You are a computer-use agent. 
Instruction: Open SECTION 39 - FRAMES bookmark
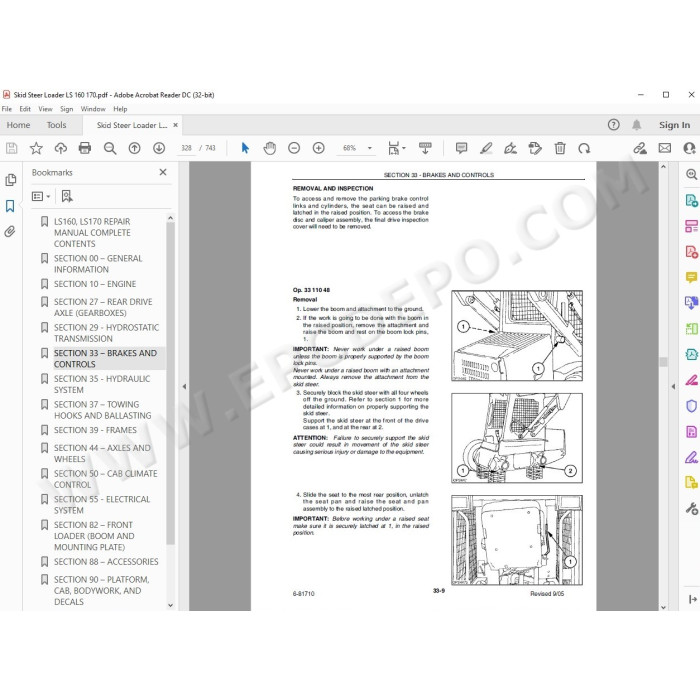pyautogui.click(x=95, y=430)
